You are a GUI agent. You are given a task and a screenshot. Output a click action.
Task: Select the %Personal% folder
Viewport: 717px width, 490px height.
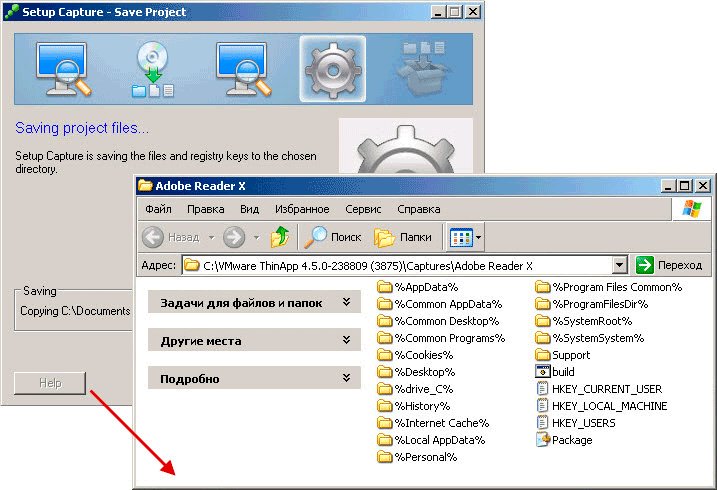tap(417, 457)
